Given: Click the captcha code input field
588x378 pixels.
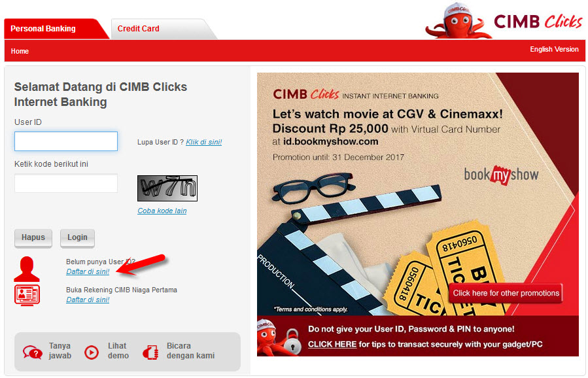Looking at the screenshot, I should [x=66, y=183].
